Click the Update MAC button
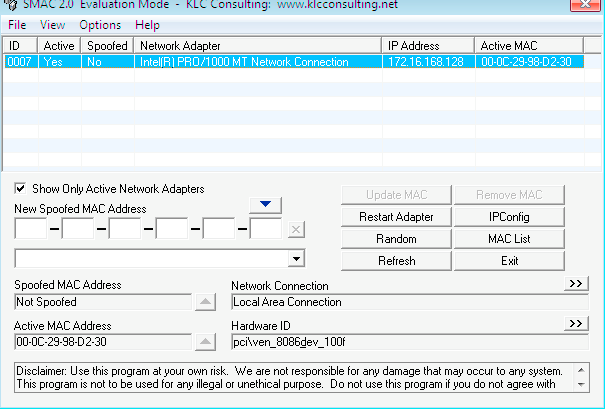 (396, 195)
